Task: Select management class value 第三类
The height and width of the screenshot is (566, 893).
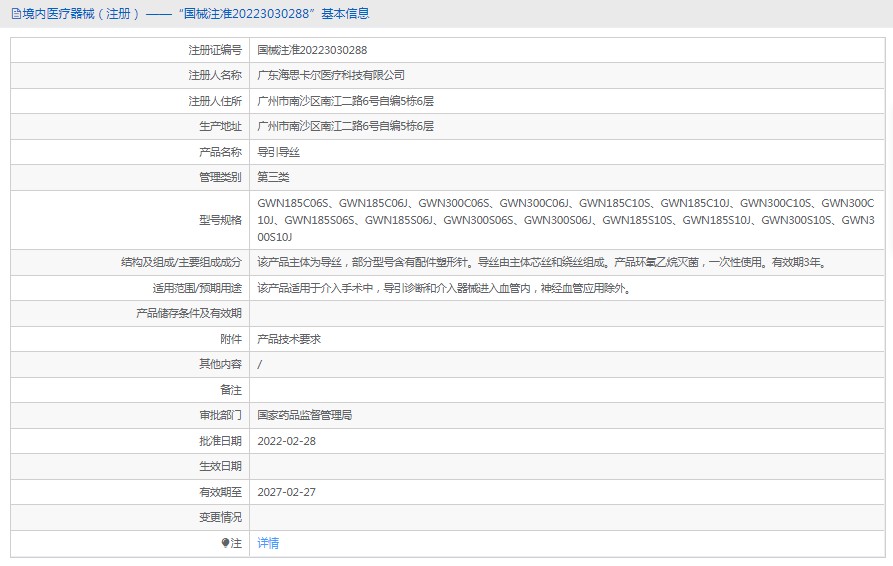Action: pyautogui.click(x=273, y=177)
